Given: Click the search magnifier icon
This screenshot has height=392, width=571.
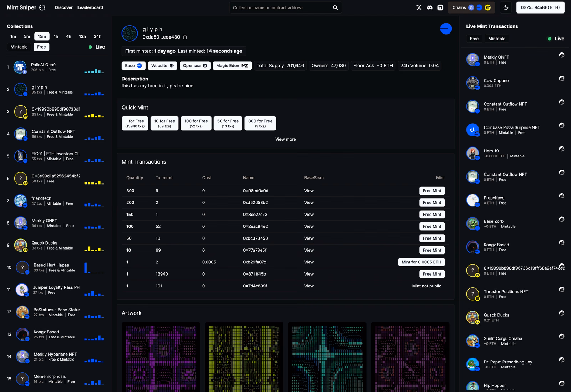Looking at the screenshot, I should coord(335,7).
